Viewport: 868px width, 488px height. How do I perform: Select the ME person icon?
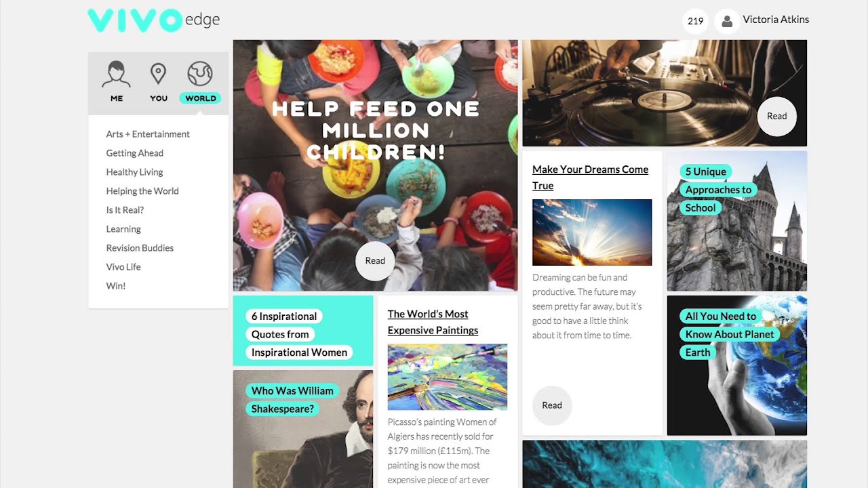[x=116, y=74]
